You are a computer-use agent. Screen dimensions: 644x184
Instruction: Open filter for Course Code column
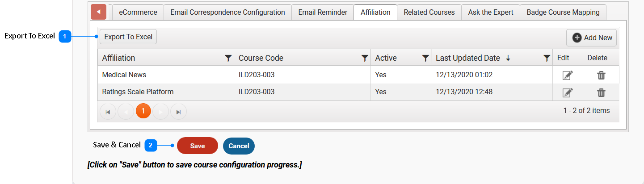(x=365, y=58)
